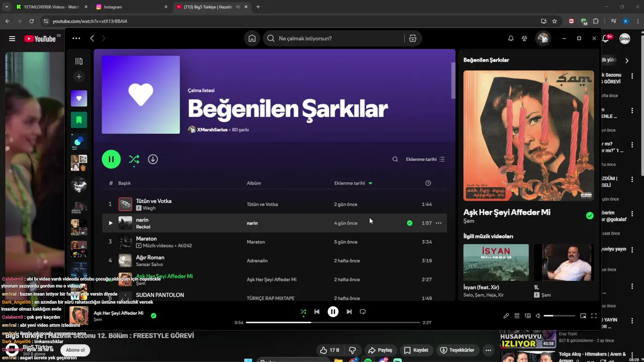Viewport: 644px width, 362px height.
Task: Toggle repeat in player bar
Action: pos(363,312)
